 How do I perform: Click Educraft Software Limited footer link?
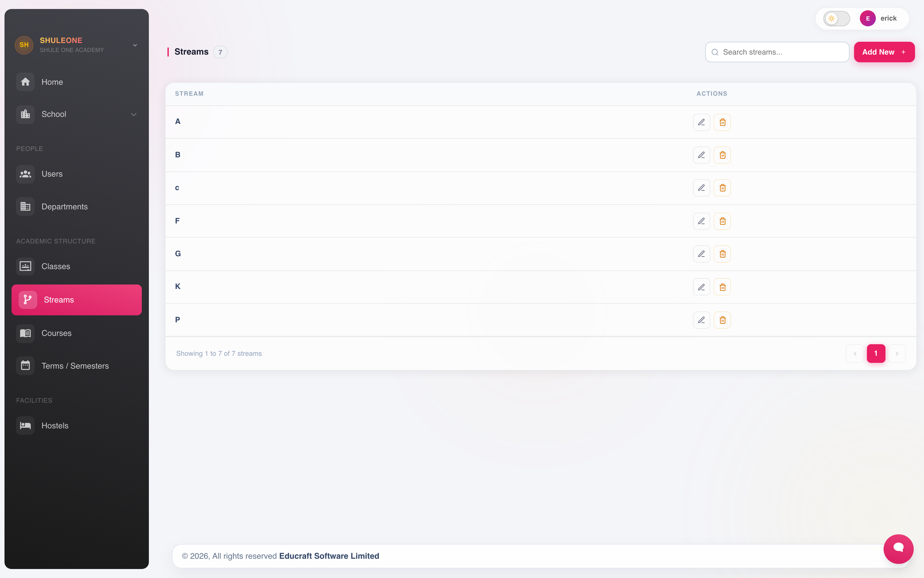[x=329, y=556]
